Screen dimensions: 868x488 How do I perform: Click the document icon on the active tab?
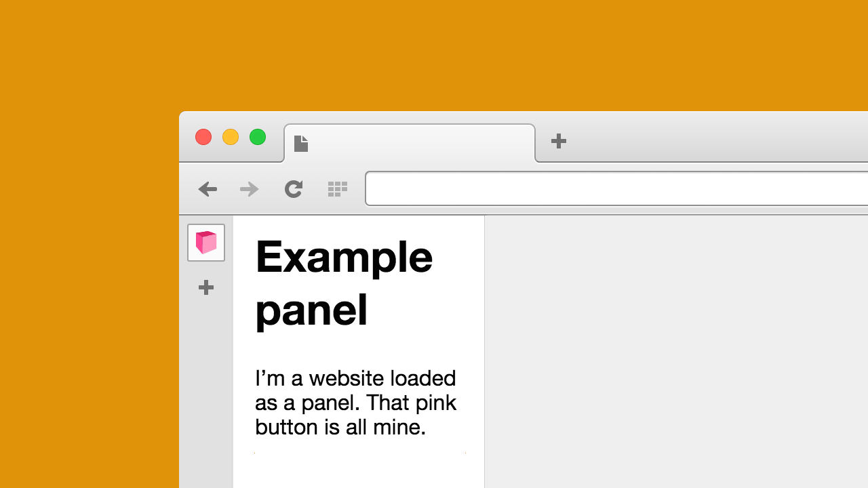(300, 143)
